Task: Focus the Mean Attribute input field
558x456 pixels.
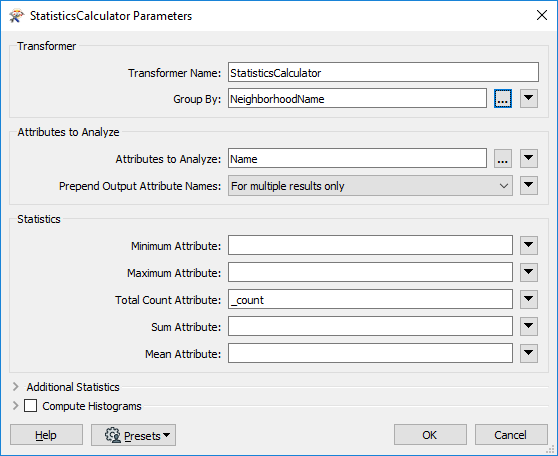Action: 370,353
